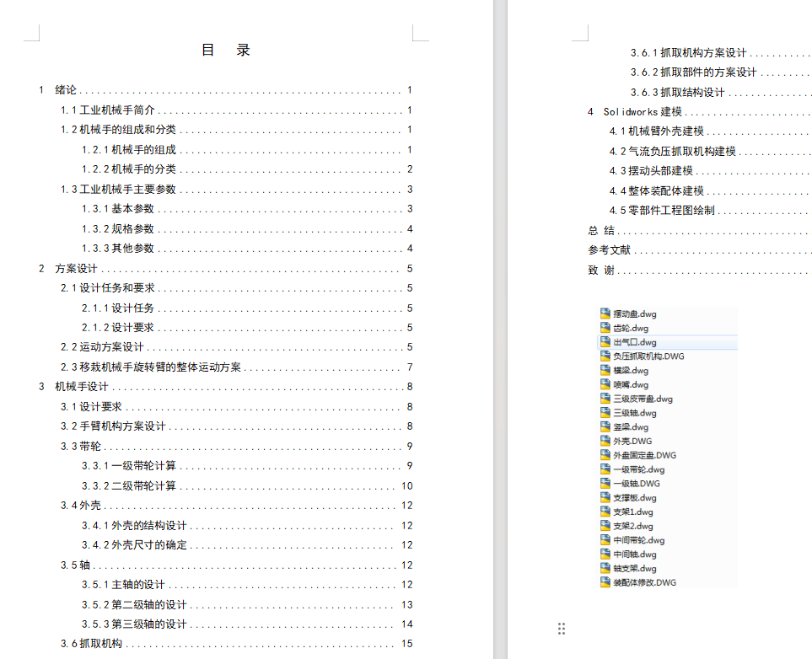Select the 横梁.dwg file name
The height and width of the screenshot is (659, 812).
pos(631,370)
